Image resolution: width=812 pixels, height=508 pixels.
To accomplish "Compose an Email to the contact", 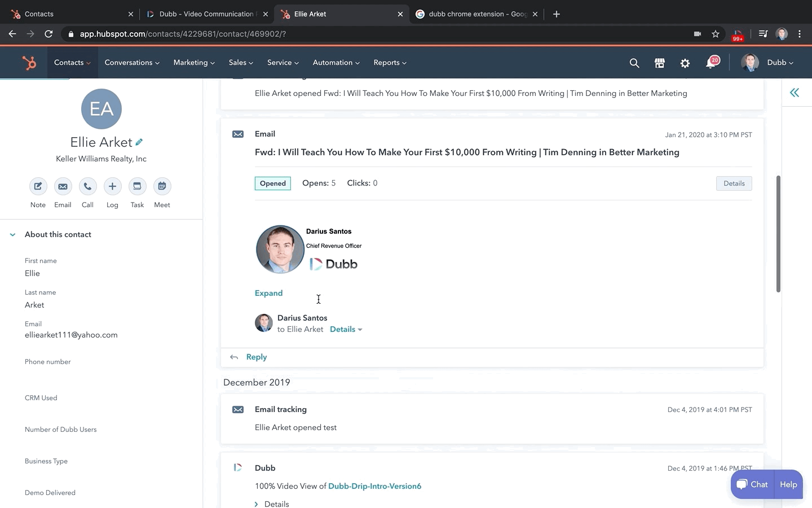I will click(x=63, y=186).
